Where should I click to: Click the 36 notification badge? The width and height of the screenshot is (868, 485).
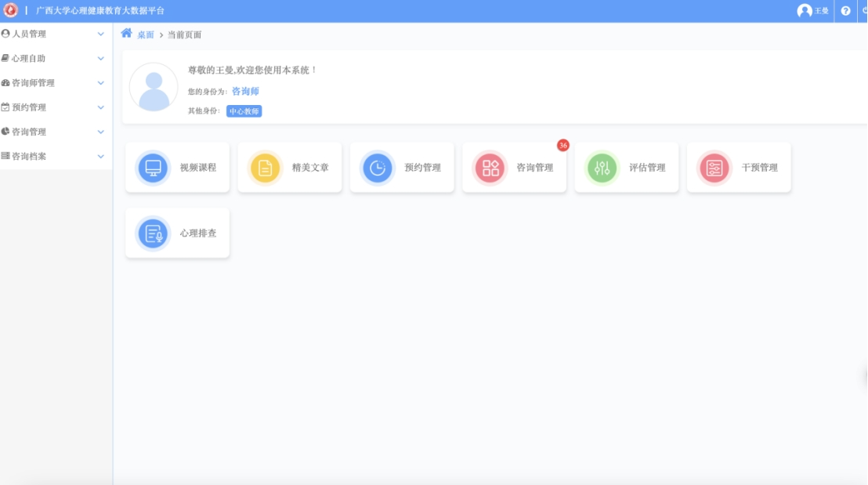(x=562, y=146)
